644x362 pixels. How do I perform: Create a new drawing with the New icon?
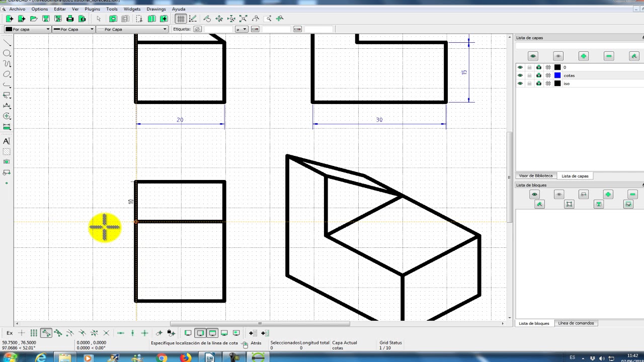point(9,19)
